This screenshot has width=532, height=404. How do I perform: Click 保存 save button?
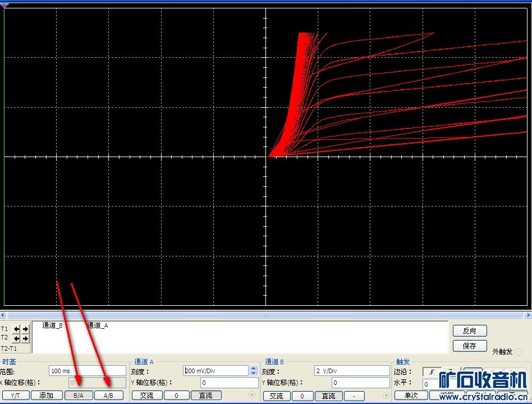click(469, 346)
